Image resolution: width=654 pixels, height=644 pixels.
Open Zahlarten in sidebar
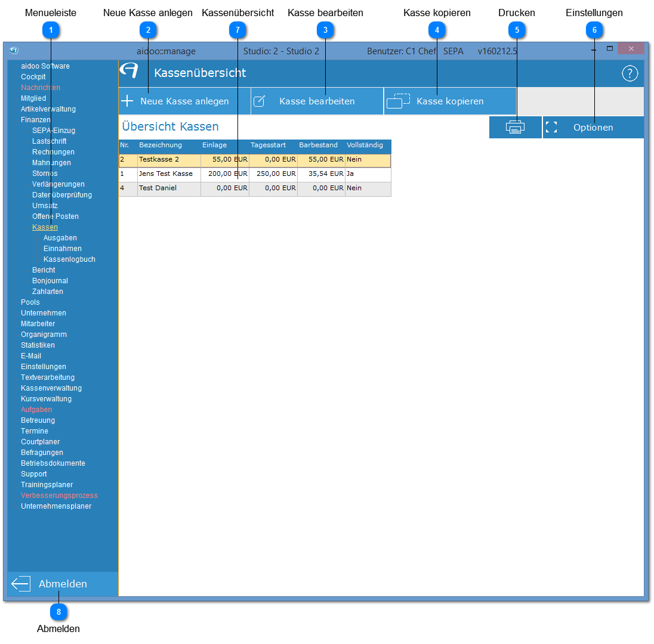[48, 292]
